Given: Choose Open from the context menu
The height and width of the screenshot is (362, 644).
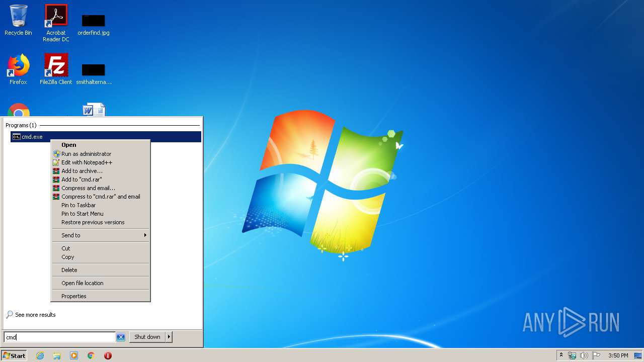Looking at the screenshot, I should coord(101,145).
